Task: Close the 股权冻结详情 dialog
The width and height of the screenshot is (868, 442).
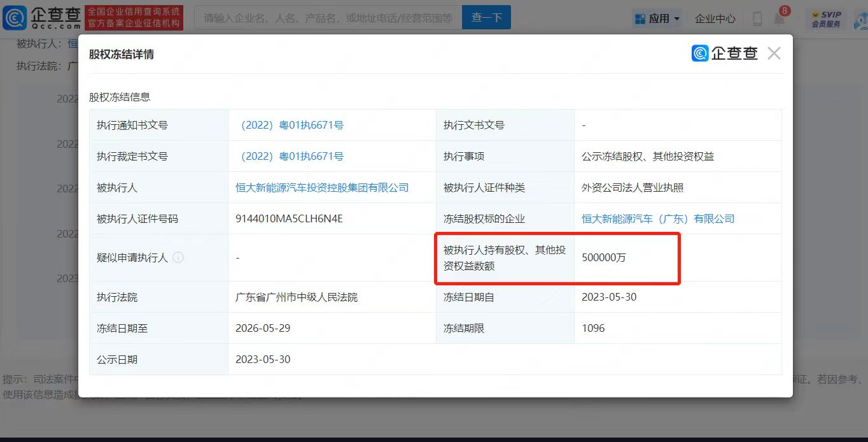Action: point(774,53)
